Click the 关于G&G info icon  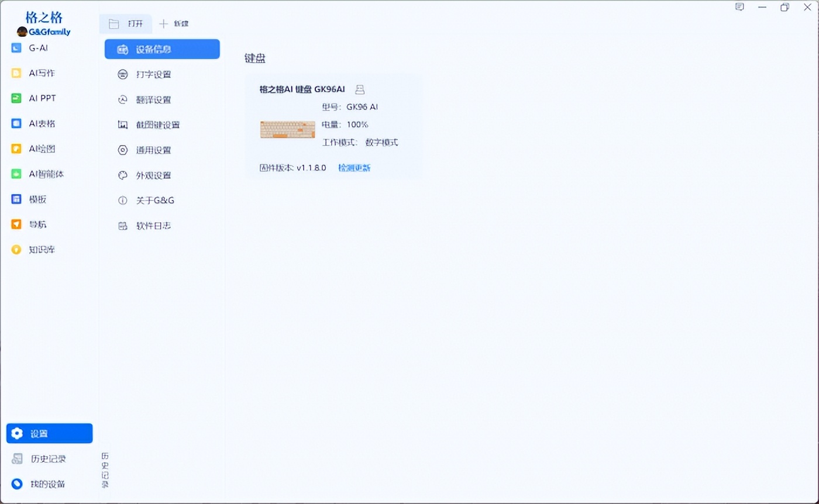122,200
